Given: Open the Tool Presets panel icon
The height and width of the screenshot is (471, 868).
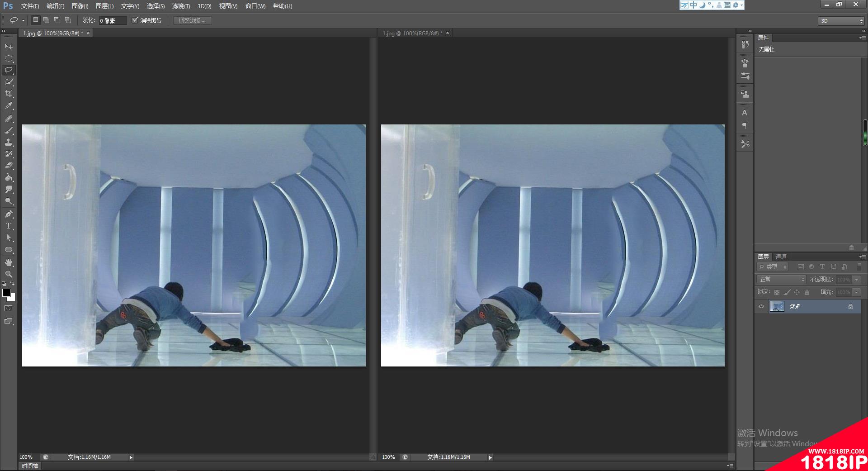Looking at the screenshot, I should point(745,144).
